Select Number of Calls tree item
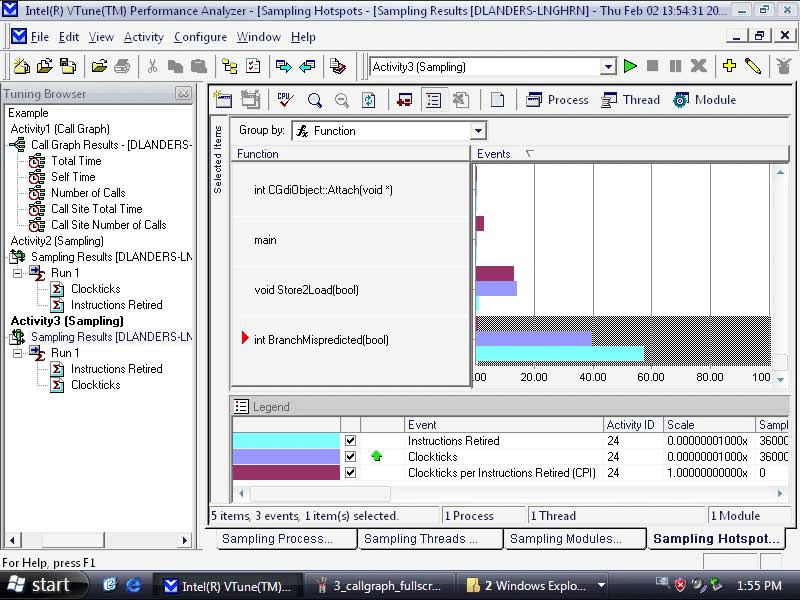 coord(88,193)
